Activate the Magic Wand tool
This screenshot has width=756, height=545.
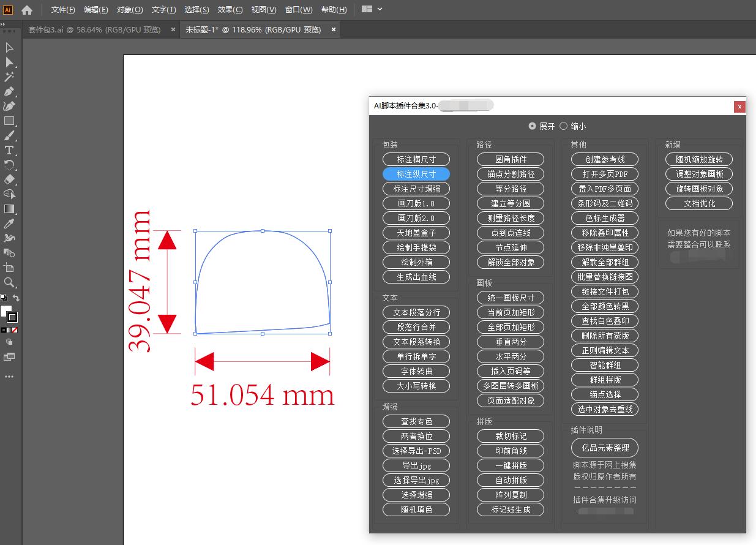click(x=9, y=77)
